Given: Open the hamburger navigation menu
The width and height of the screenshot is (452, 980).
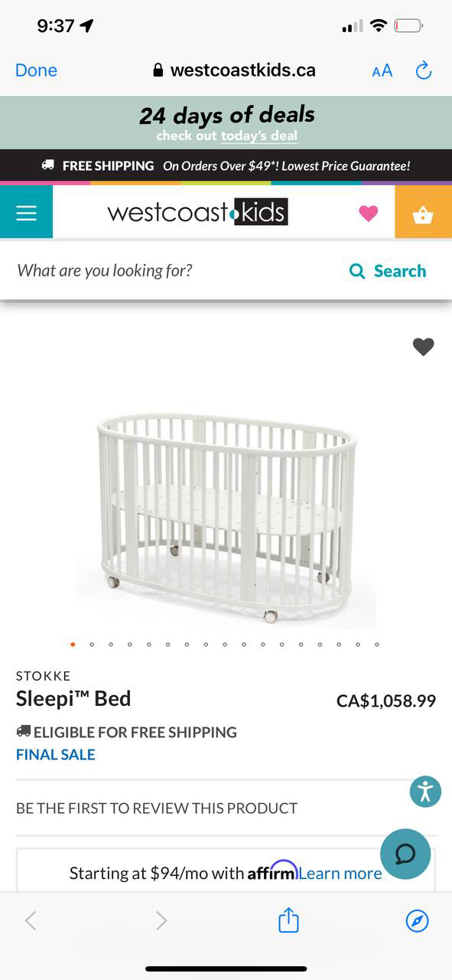Looking at the screenshot, I should [x=25, y=211].
